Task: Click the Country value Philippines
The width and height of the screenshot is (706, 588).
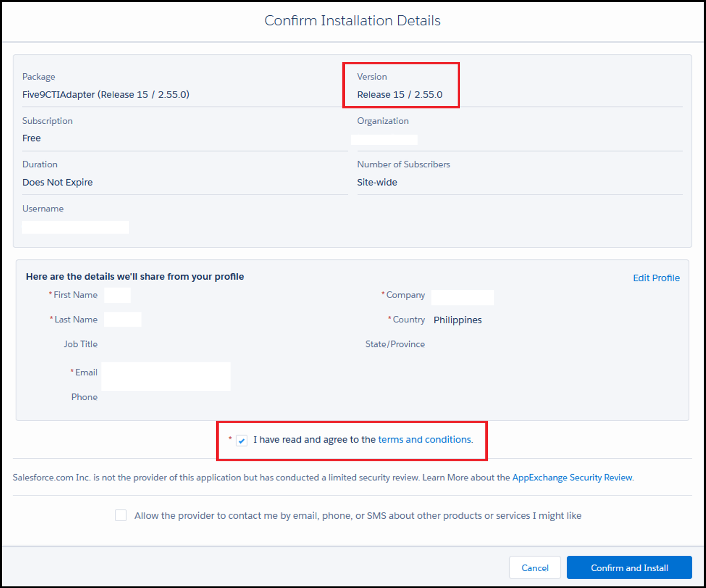Action: click(x=458, y=320)
